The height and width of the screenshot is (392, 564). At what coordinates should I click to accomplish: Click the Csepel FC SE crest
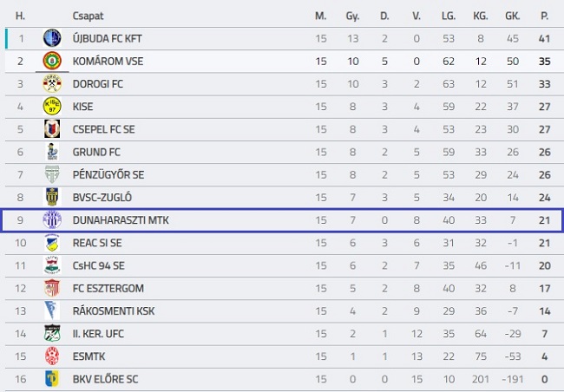coord(52,129)
